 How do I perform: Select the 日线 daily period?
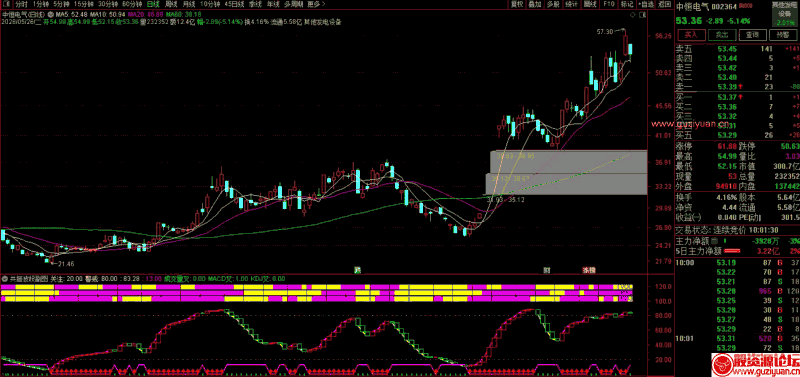click(x=153, y=5)
